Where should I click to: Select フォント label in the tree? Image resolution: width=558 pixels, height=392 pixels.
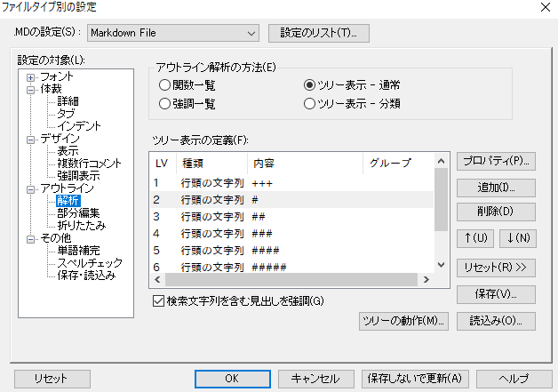click(x=57, y=76)
